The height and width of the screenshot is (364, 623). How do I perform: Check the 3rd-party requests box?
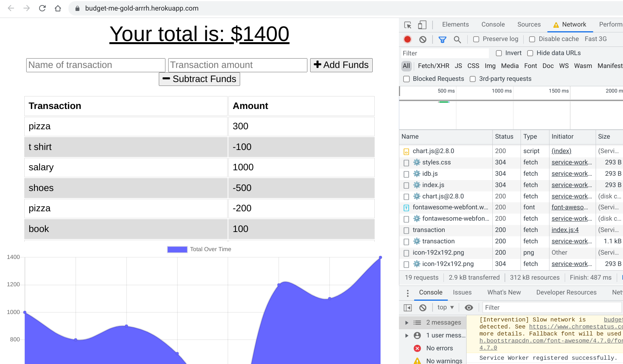tap(472, 79)
